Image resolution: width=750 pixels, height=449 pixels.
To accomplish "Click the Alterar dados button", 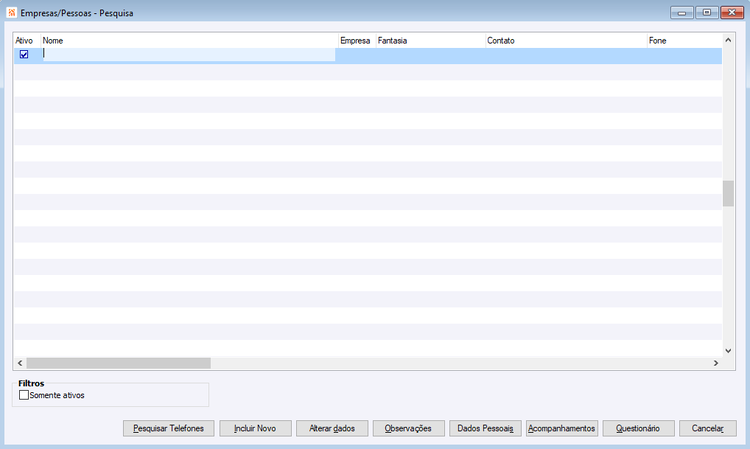I will 332,428.
